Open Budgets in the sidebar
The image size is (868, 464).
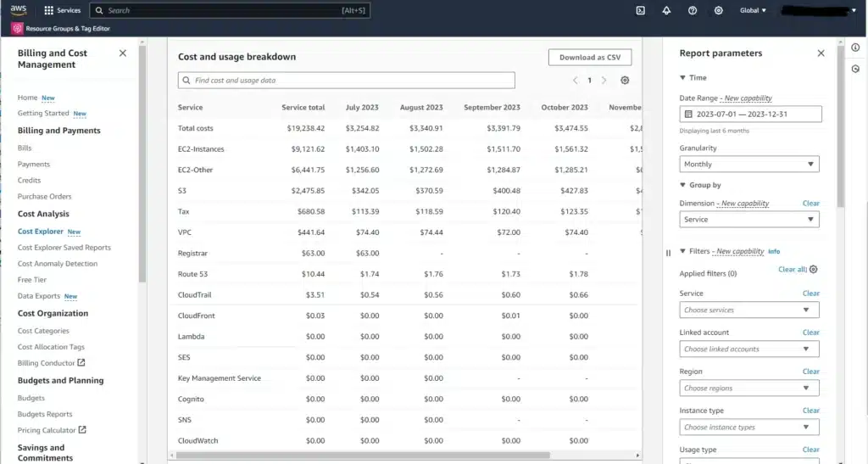(x=31, y=398)
